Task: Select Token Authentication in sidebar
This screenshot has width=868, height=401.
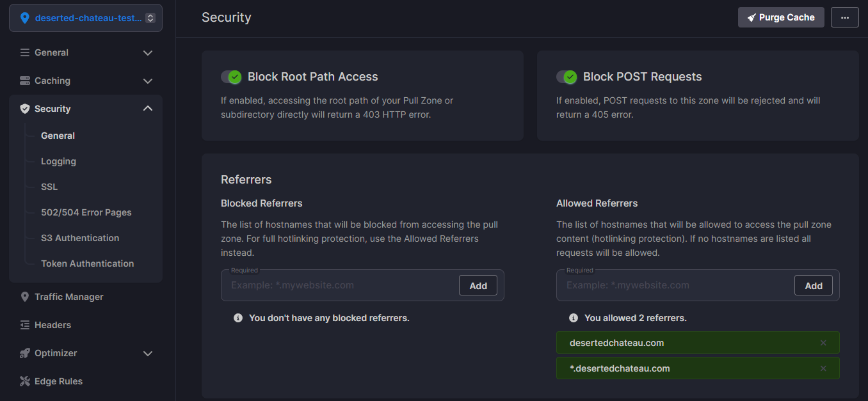Action: tap(87, 263)
